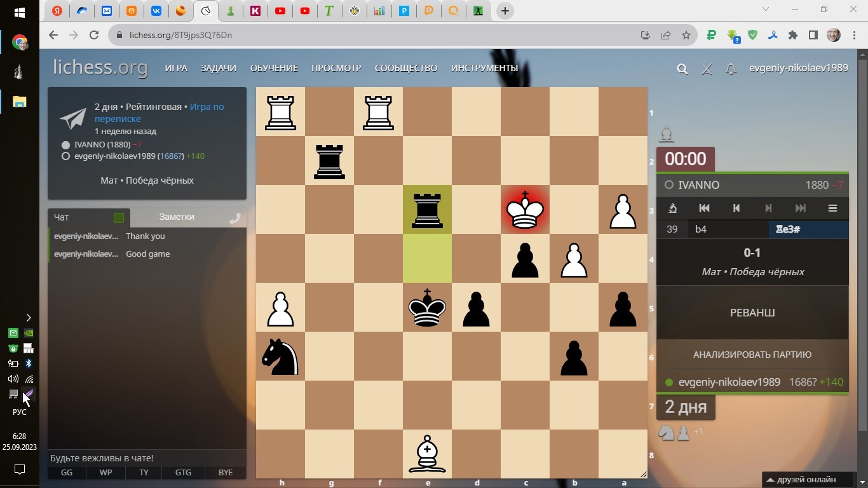Open the Игра по переписке link

point(159,112)
